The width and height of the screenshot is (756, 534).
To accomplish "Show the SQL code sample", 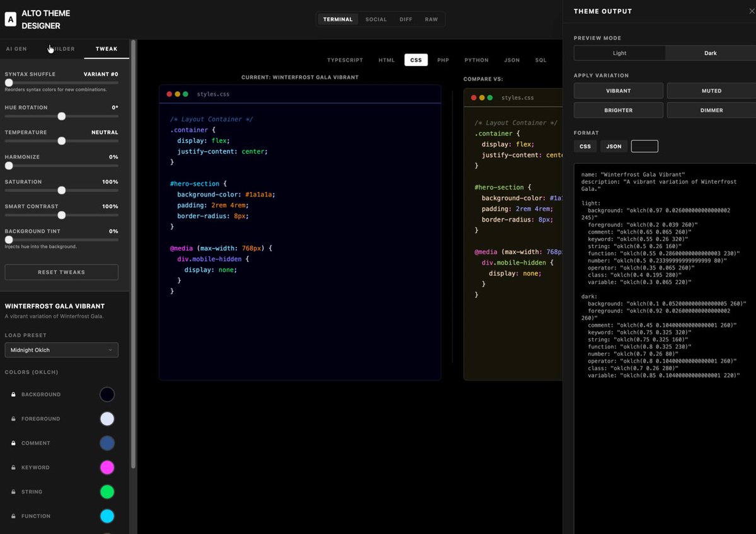I will (541, 60).
